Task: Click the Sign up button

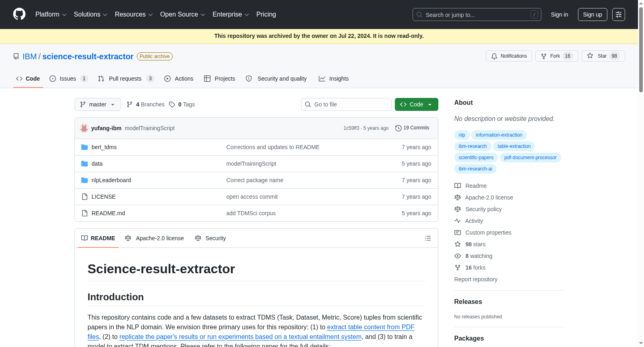Action: (x=592, y=15)
